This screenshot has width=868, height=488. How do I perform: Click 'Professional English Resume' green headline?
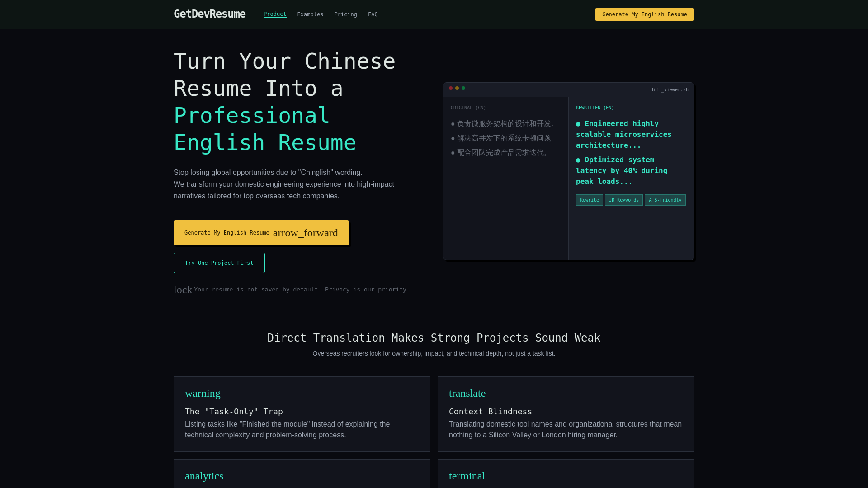[x=265, y=129]
